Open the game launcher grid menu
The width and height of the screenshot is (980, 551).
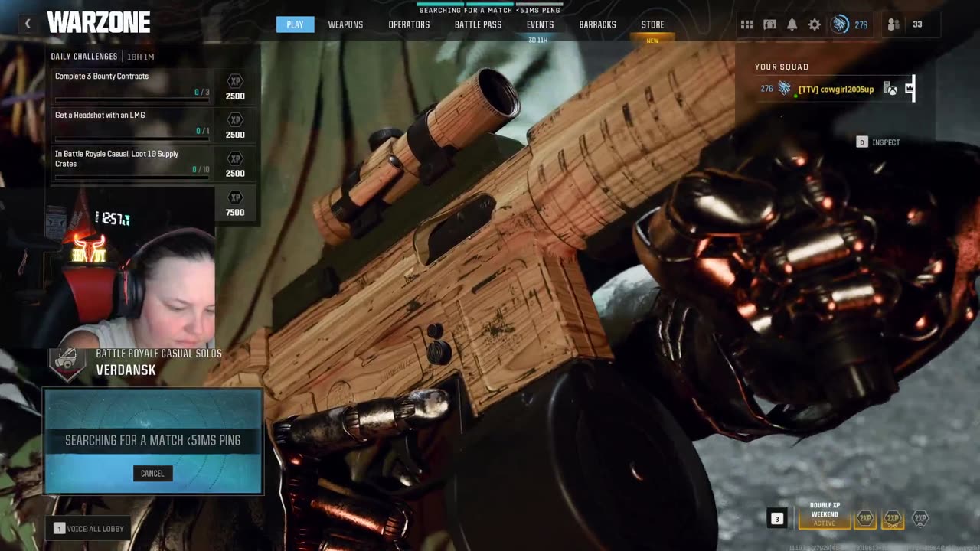[x=747, y=24]
